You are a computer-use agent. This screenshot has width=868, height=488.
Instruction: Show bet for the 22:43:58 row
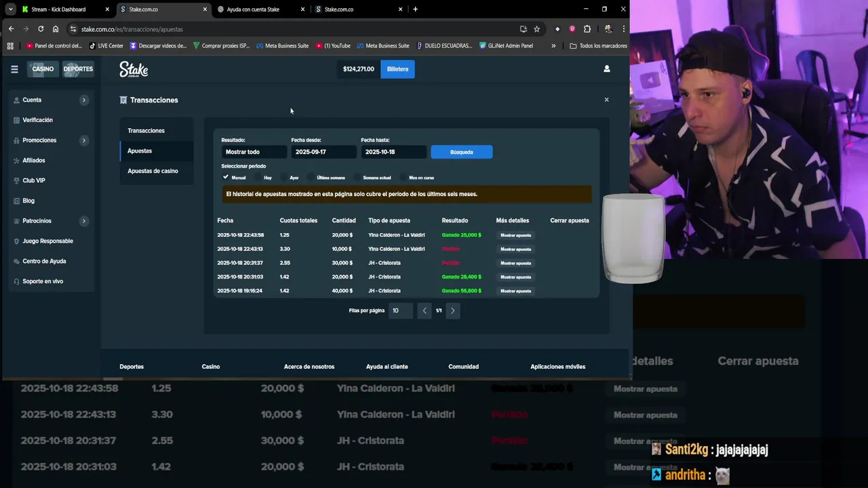coord(515,235)
